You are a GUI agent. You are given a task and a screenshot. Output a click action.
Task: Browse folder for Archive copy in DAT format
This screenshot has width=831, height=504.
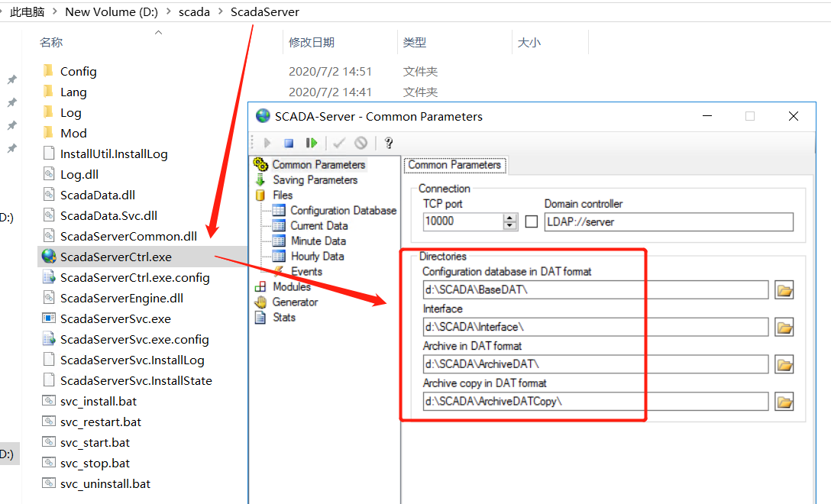[784, 402]
